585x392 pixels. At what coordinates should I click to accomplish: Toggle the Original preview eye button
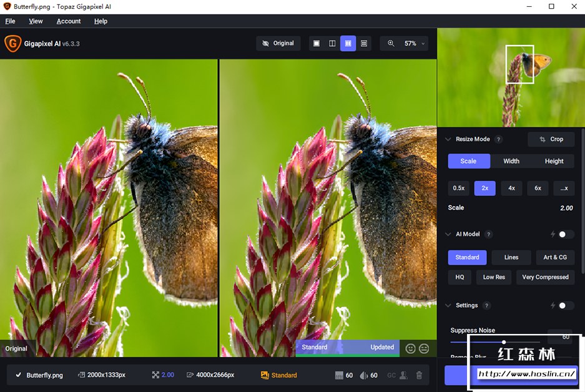[278, 43]
